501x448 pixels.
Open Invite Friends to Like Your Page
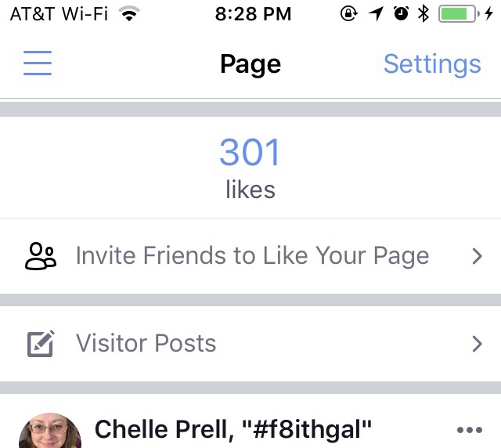(x=252, y=256)
